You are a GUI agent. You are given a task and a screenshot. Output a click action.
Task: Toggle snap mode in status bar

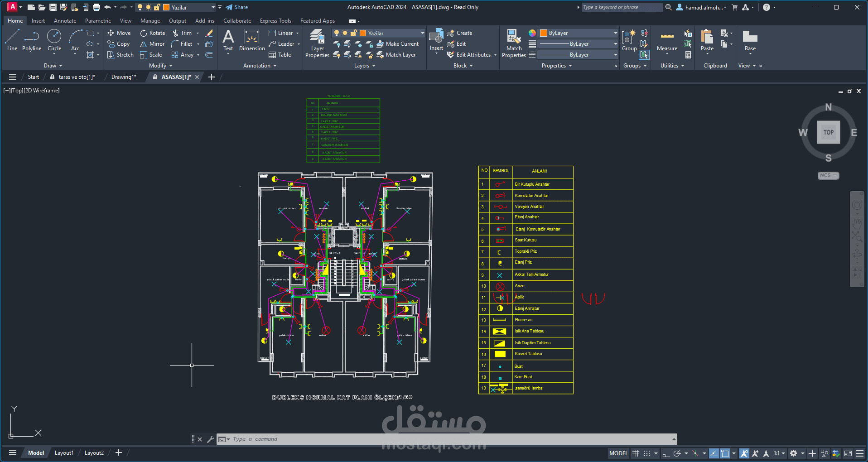click(x=647, y=453)
